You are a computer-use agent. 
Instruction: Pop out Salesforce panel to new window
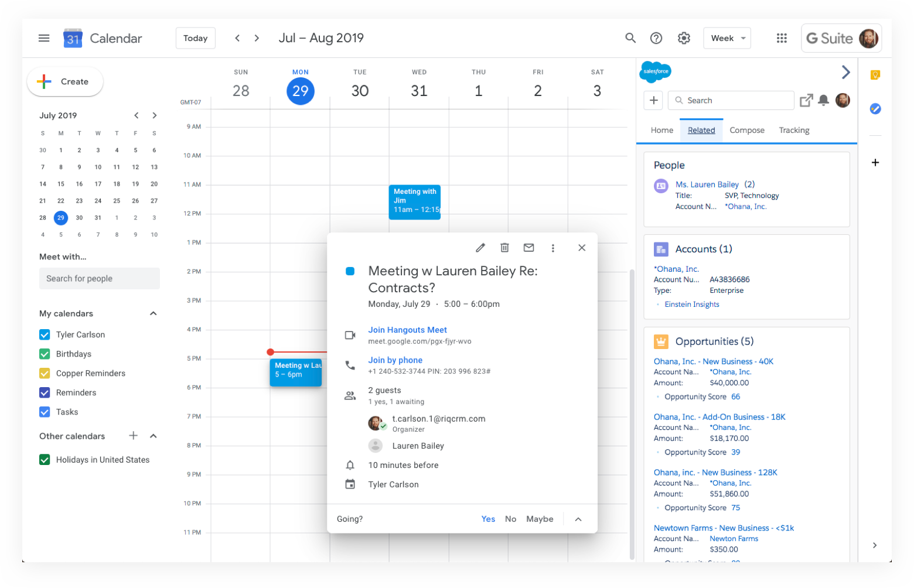click(806, 100)
